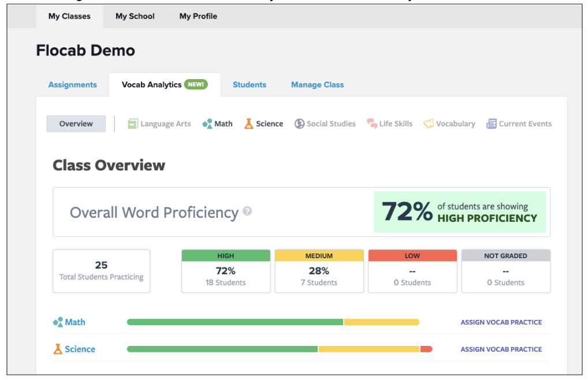The height and width of the screenshot is (380, 588).
Task: Click the MEDIUM 28% proficiency card
Action: point(319,271)
